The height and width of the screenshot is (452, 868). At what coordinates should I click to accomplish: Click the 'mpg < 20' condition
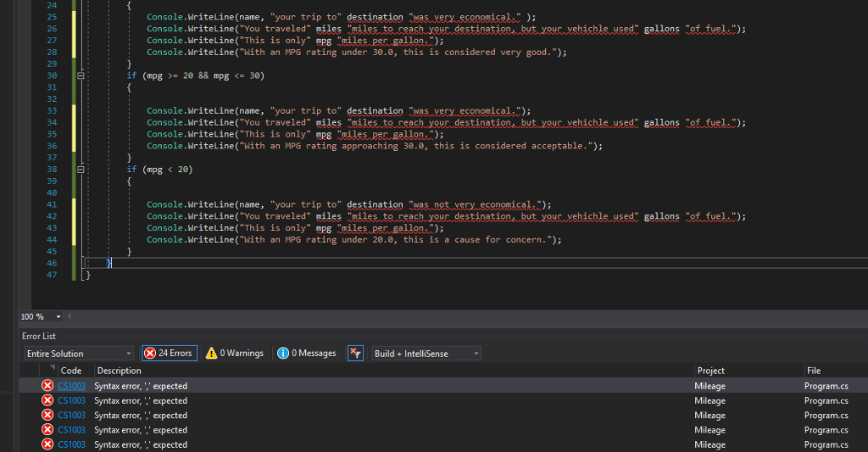[167, 170]
